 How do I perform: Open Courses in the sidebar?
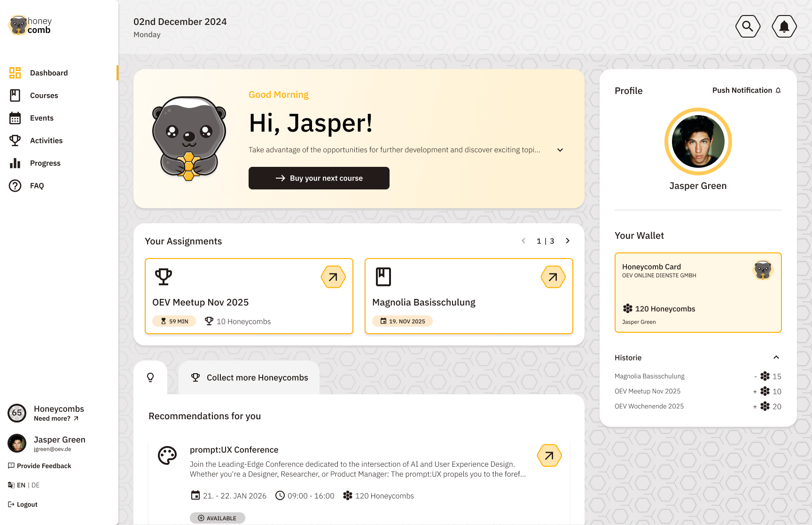pos(44,95)
